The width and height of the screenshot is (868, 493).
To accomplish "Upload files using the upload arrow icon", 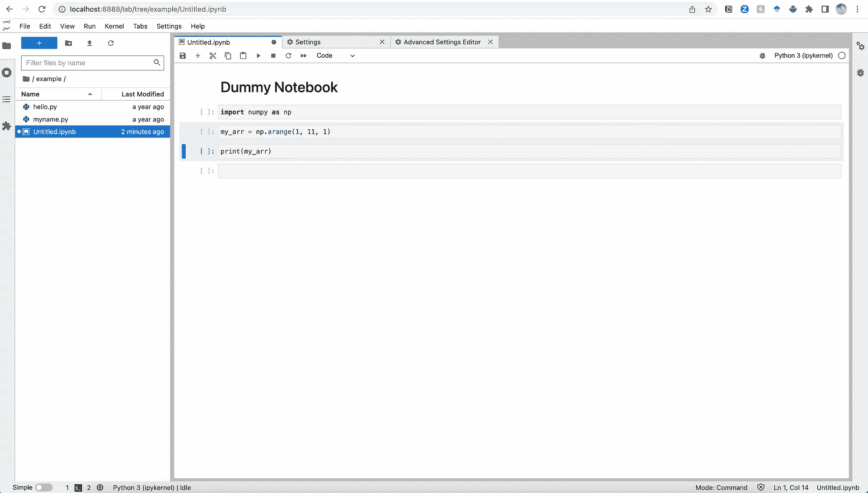I will pyautogui.click(x=89, y=43).
